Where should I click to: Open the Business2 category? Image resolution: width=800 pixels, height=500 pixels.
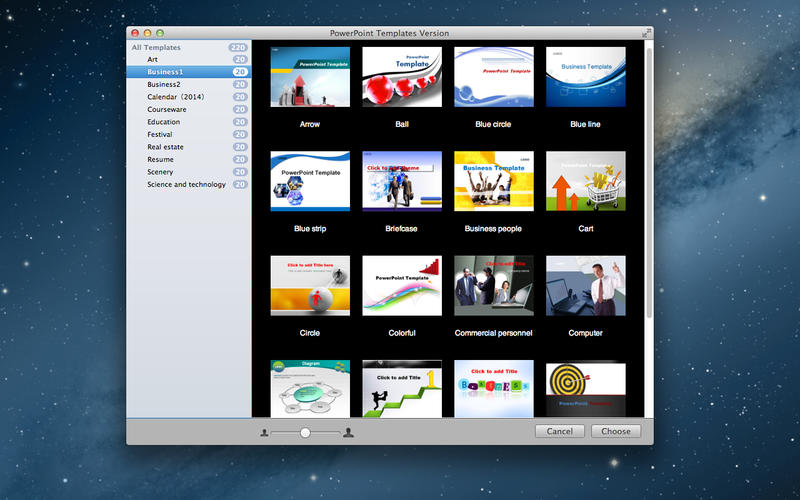[x=165, y=85]
